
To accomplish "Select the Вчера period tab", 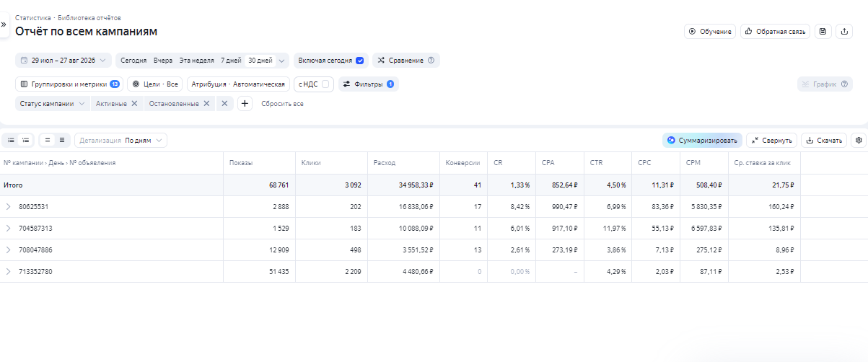I will click(x=163, y=61).
